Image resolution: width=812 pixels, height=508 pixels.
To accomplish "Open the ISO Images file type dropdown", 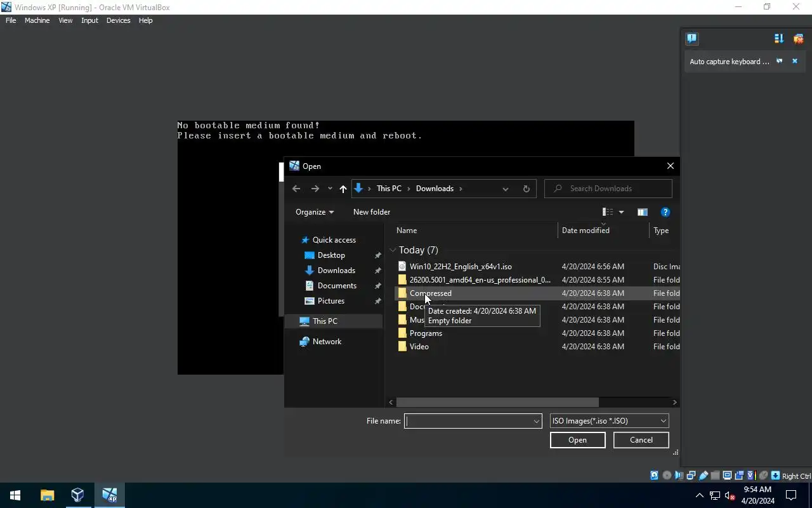I will click(x=609, y=420).
